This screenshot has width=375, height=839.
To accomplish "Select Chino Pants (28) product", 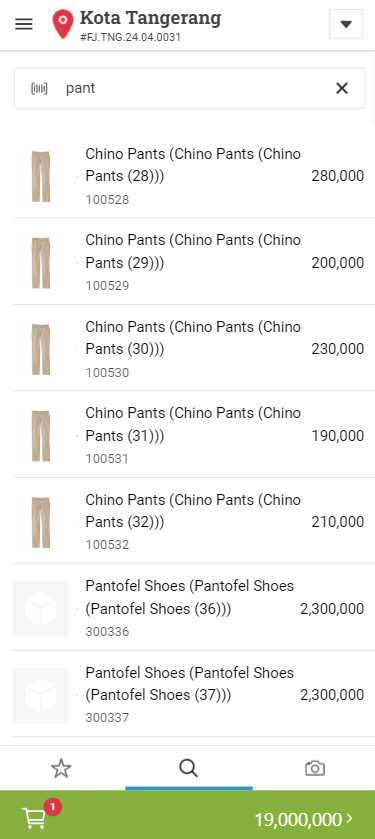I will click(188, 176).
